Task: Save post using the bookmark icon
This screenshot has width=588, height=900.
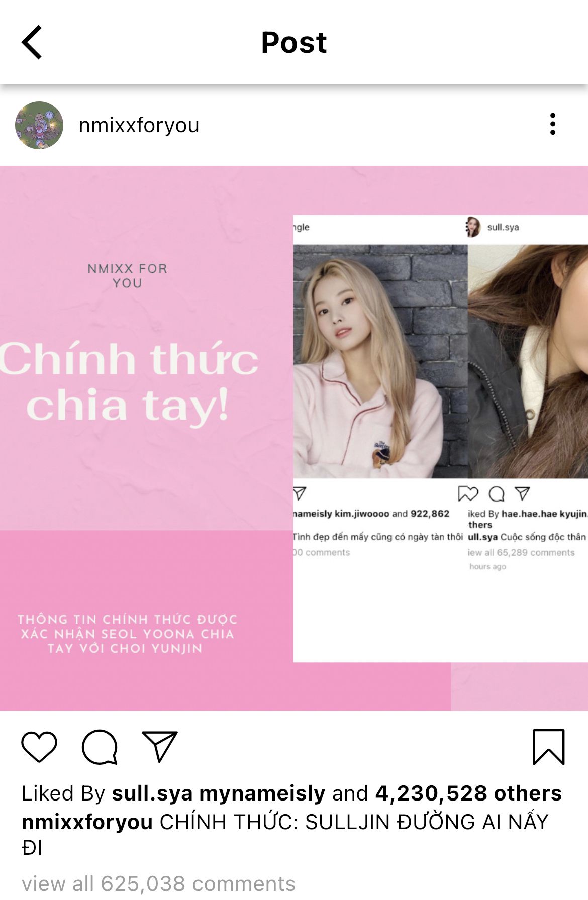Action: tap(549, 747)
